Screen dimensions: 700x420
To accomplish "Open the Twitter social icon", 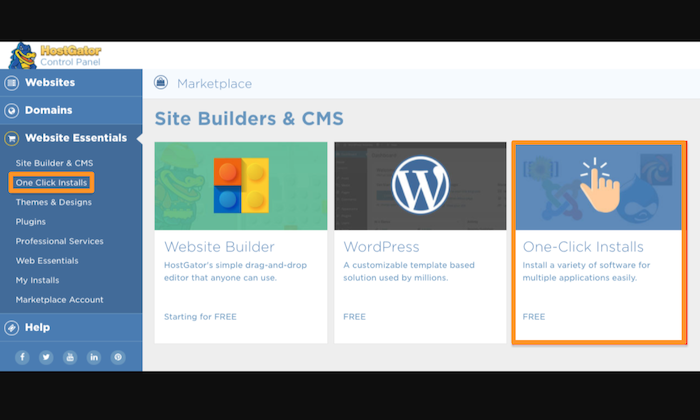I will point(46,357).
